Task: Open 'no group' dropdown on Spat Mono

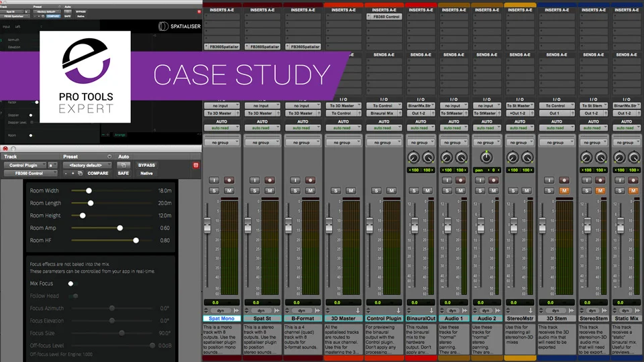Action: coord(222,142)
